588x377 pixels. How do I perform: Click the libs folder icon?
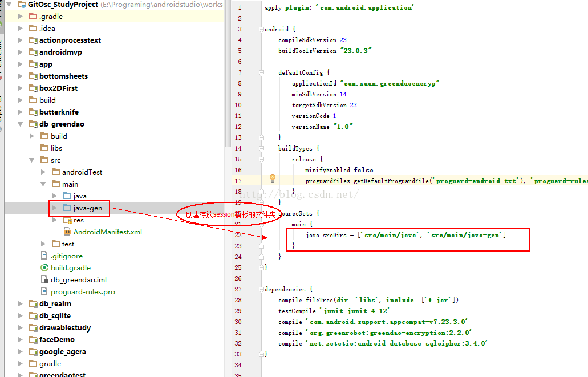pyautogui.click(x=44, y=148)
